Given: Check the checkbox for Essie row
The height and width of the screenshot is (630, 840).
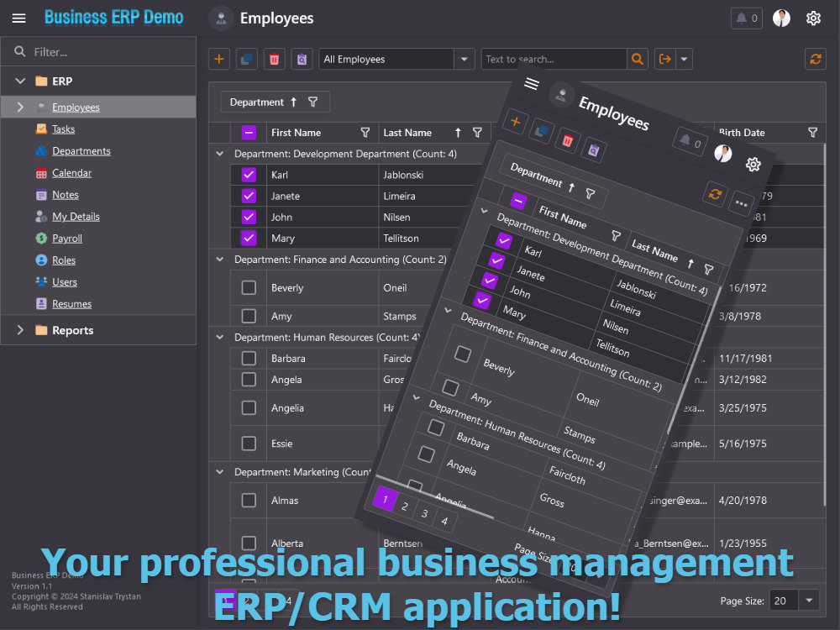Looking at the screenshot, I should click(249, 444).
